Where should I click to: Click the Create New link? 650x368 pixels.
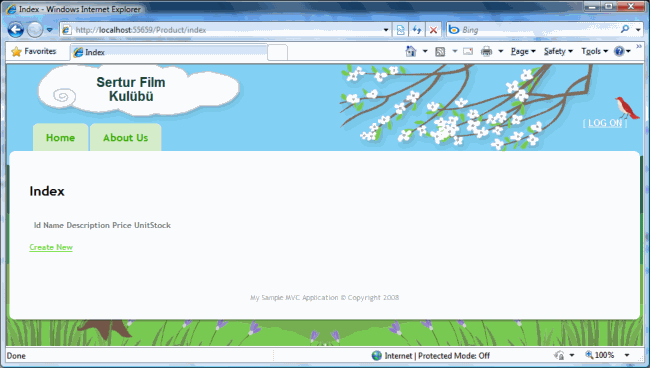click(x=51, y=247)
